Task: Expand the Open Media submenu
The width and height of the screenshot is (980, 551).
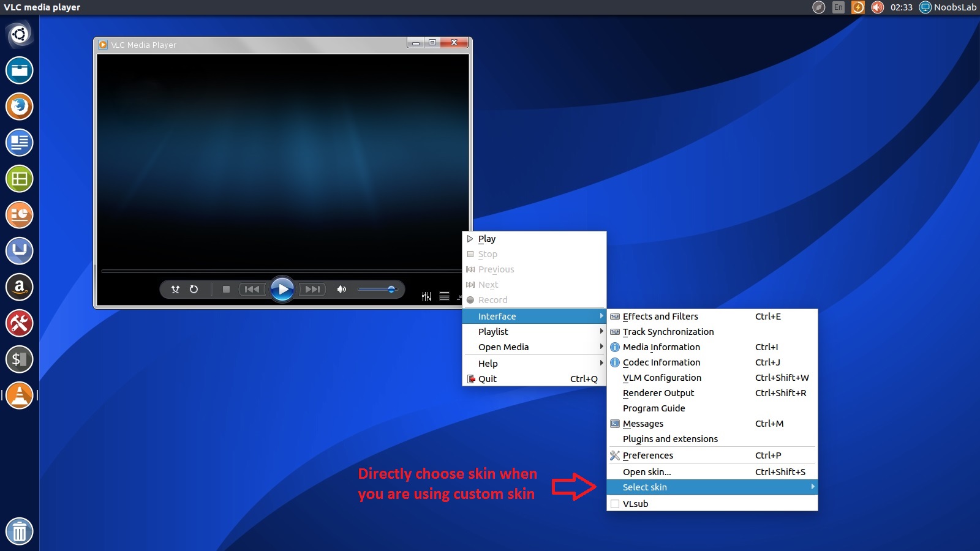Action: (534, 347)
